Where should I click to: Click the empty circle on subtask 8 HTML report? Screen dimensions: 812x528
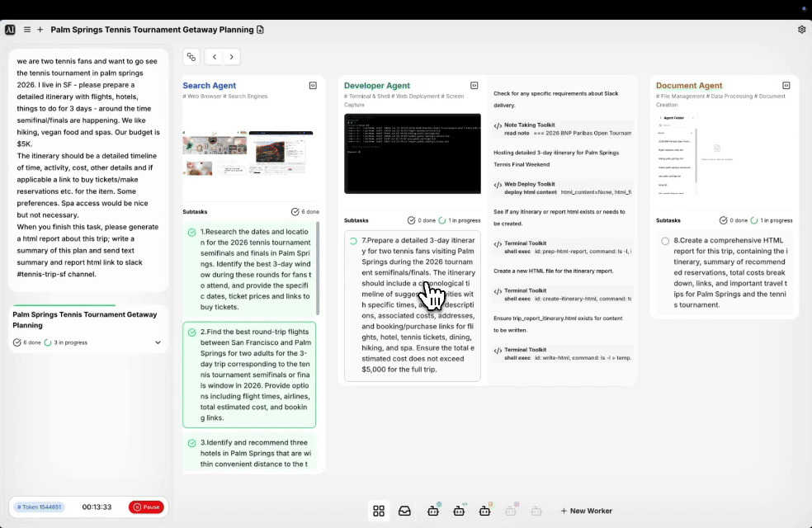tap(665, 241)
